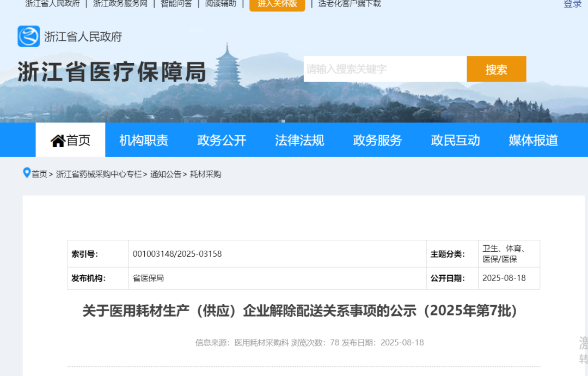Click the Zhejiang government logo icon
The image size is (588, 376).
coord(29,37)
